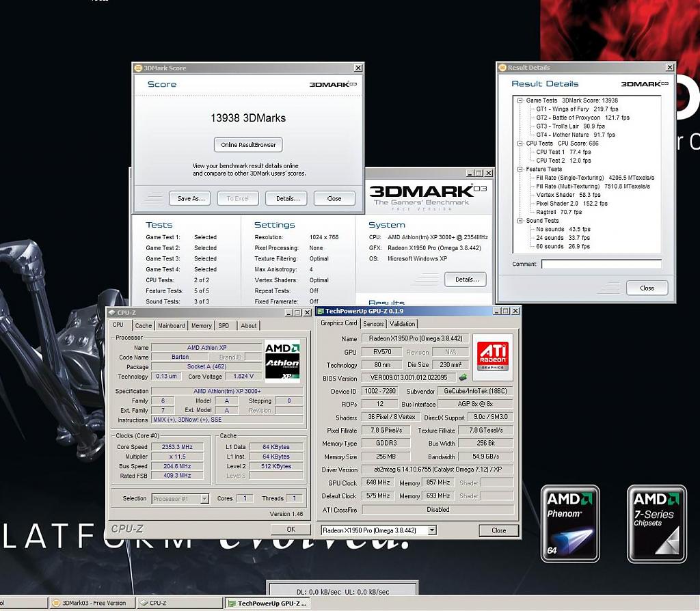Click System Details button in 3DMark03 window
The image size is (700, 611).
(x=466, y=280)
